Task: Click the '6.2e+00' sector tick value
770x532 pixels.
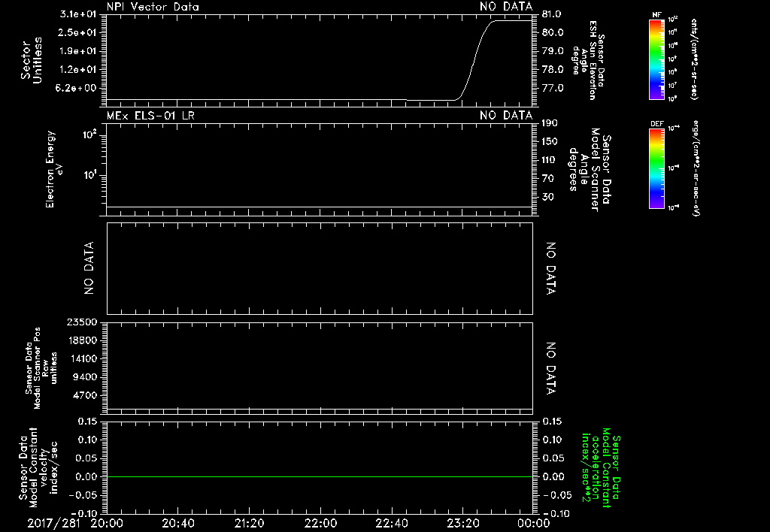Action: [77, 89]
